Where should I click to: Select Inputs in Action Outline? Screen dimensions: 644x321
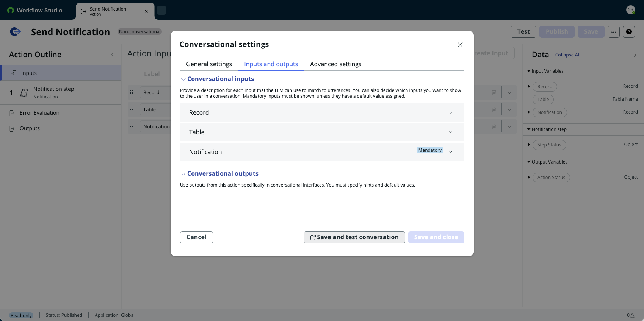tap(61, 73)
